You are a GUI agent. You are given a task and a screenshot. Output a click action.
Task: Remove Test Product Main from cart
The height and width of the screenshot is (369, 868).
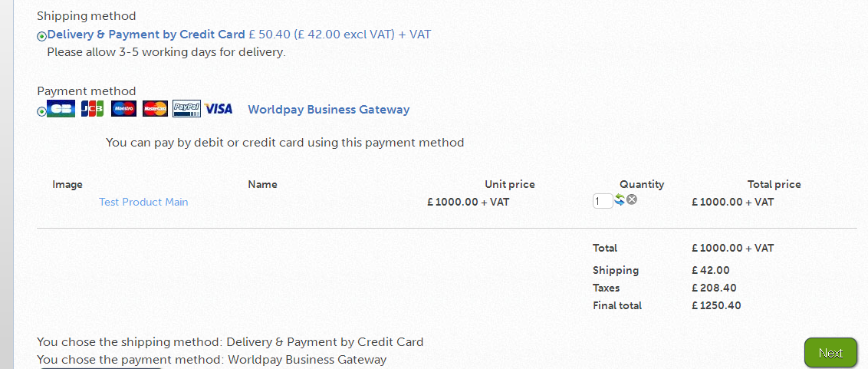click(632, 200)
